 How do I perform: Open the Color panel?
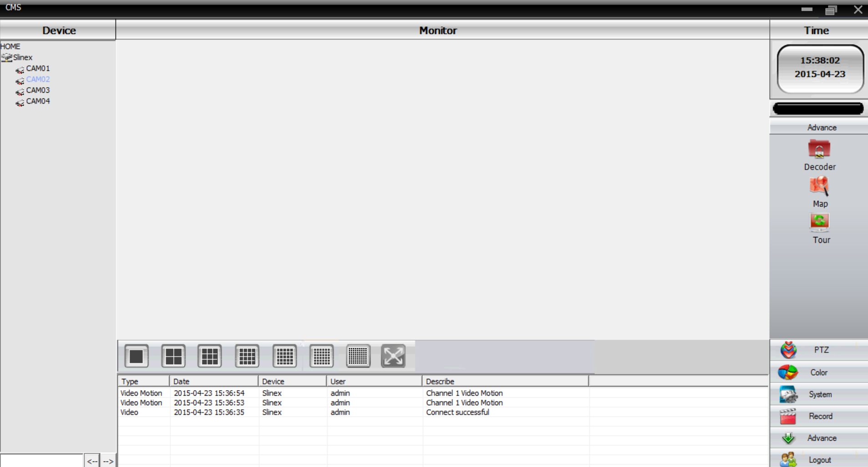(x=819, y=372)
